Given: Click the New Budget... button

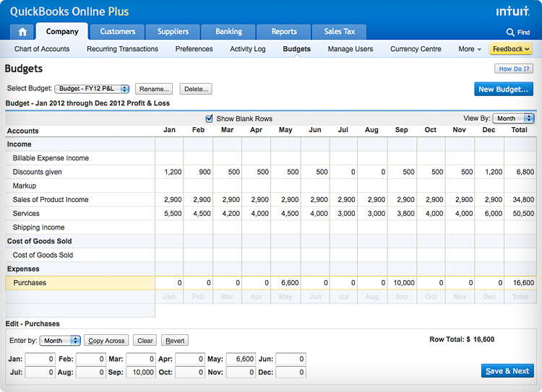Looking at the screenshot, I should (504, 89).
